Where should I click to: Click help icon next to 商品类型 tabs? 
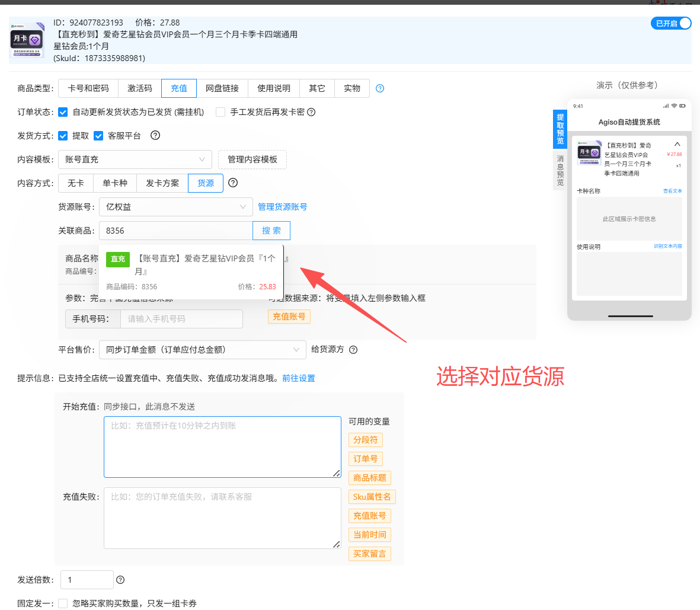[x=380, y=88]
